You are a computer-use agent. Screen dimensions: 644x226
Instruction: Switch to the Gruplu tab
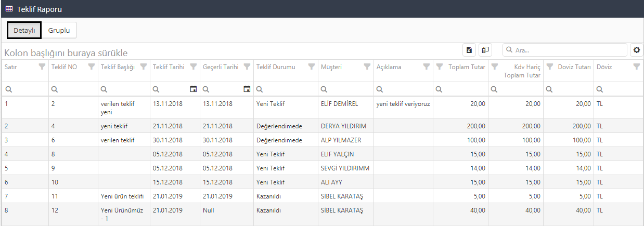pyautogui.click(x=59, y=30)
